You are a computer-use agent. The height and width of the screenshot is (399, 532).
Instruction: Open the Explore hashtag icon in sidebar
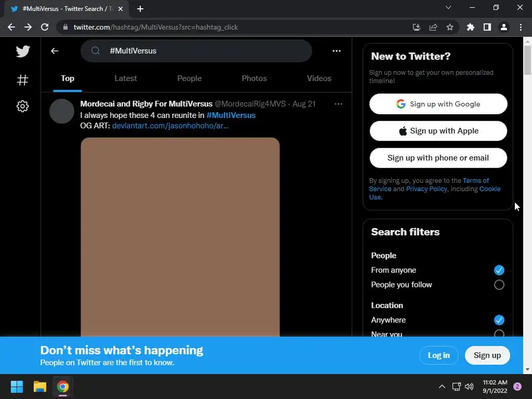[x=22, y=80]
